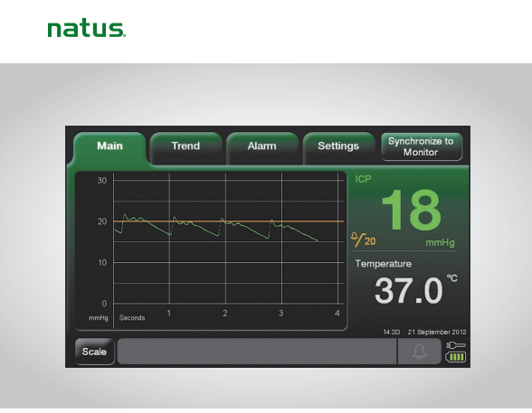Click the Scale button
The height and width of the screenshot is (413, 532).
[x=94, y=352]
